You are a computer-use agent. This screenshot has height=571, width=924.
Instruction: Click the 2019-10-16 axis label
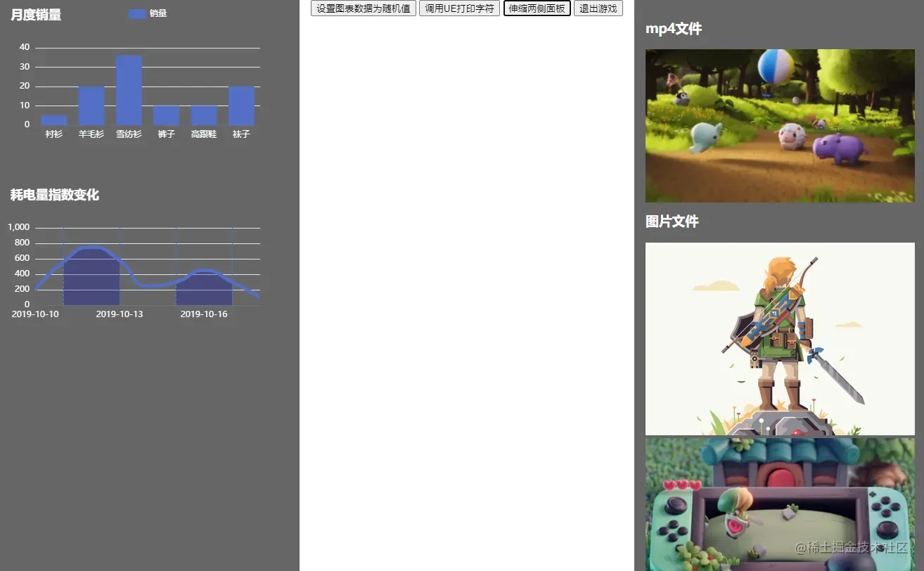[204, 314]
